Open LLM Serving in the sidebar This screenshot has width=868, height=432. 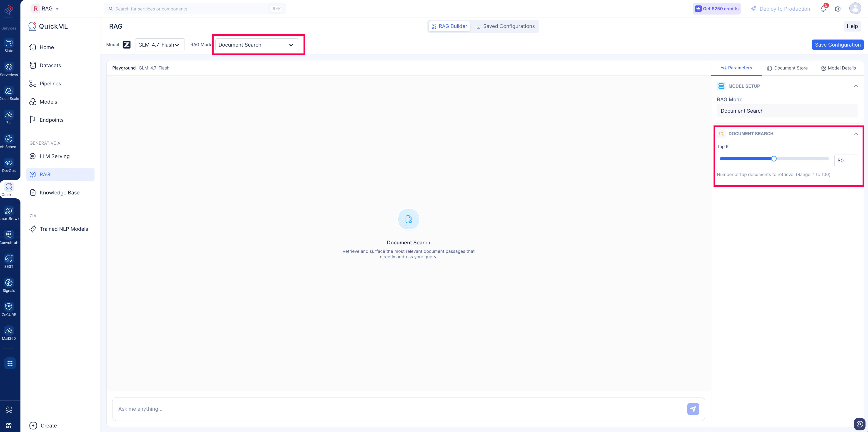tap(60, 156)
